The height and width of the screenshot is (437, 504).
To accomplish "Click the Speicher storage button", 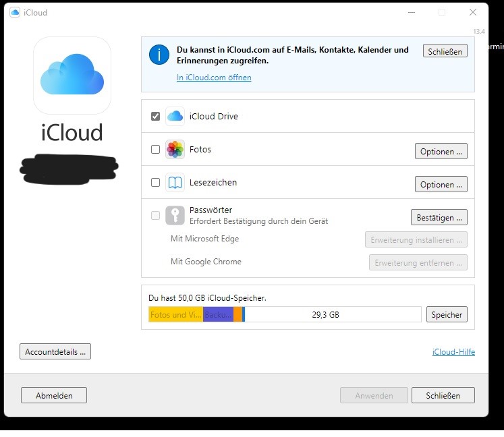I will [x=447, y=314].
